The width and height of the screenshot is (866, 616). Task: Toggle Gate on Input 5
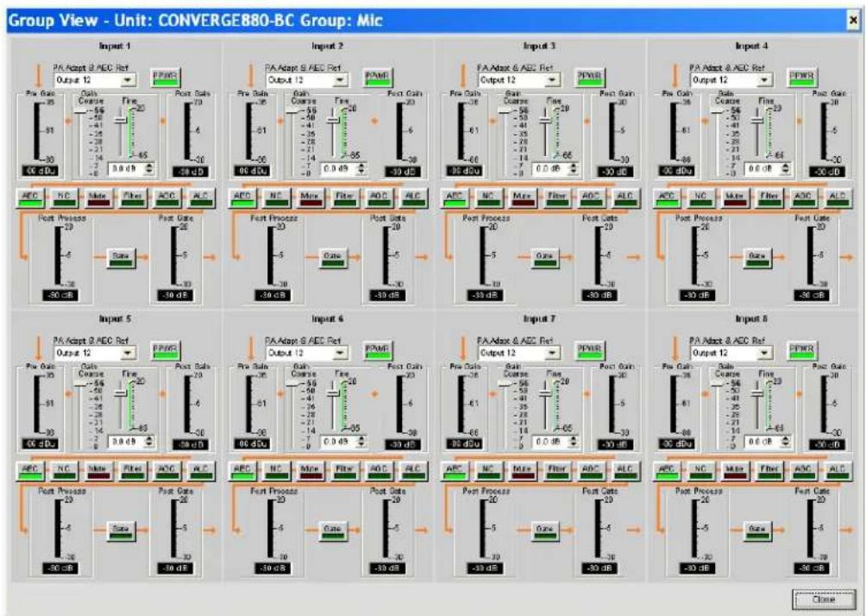click(121, 531)
